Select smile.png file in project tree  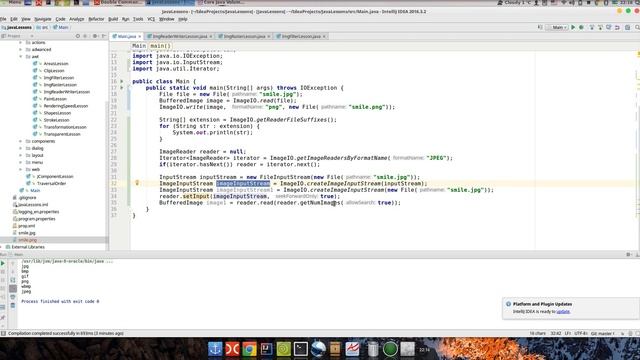(27, 240)
